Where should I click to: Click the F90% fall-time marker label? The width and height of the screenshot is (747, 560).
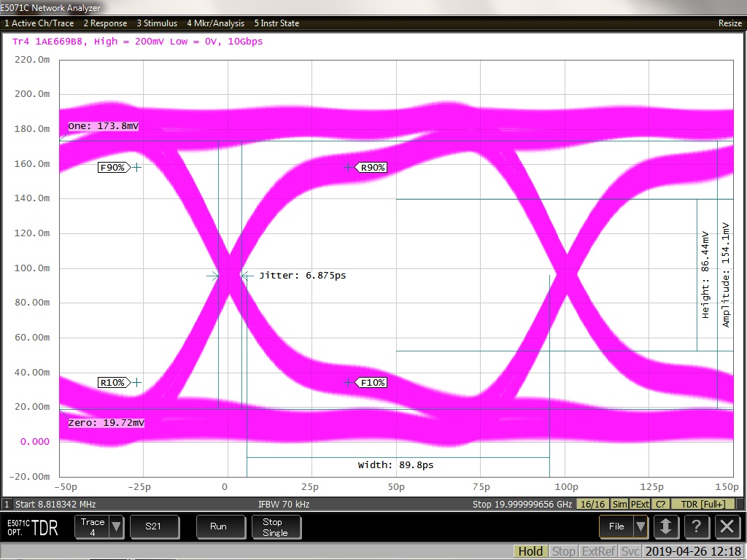[x=113, y=168]
